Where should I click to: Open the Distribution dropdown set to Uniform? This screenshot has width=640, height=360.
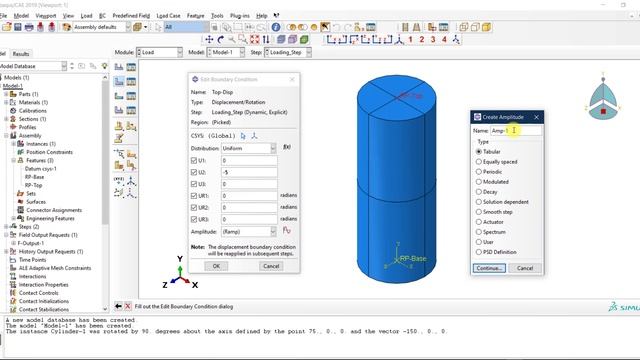[249, 149]
